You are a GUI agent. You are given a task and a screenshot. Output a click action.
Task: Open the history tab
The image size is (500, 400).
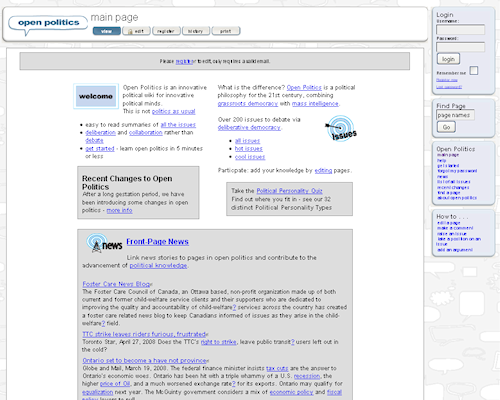coord(196,31)
